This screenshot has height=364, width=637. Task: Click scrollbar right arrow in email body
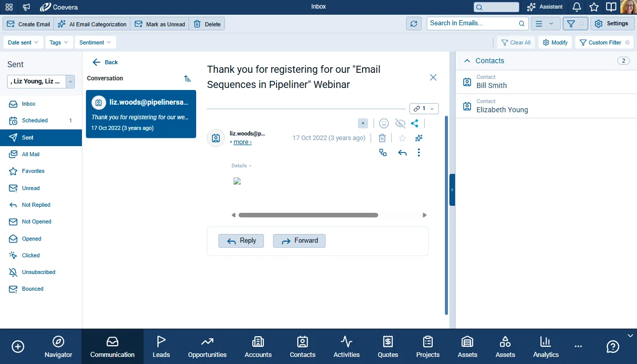click(425, 215)
